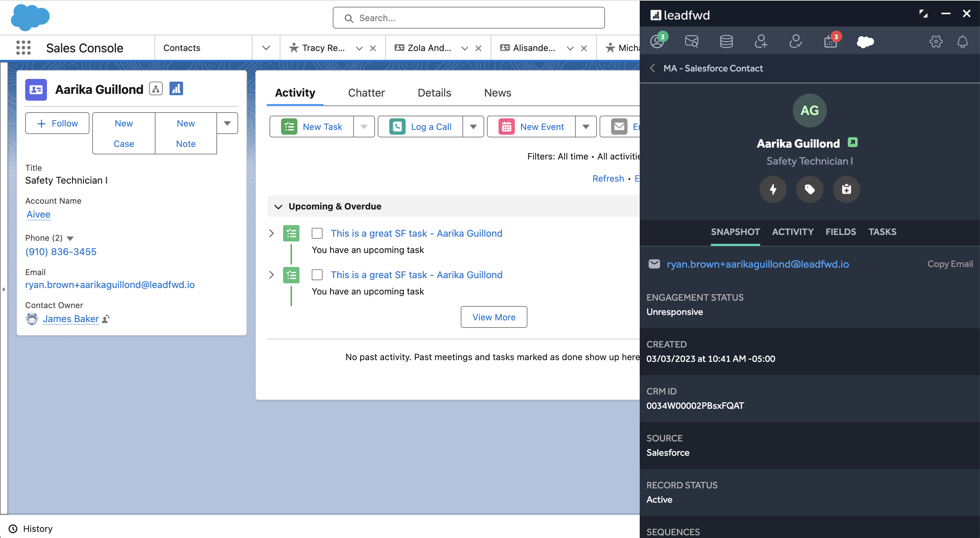This screenshot has width=980, height=538.
Task: Switch to the News tab
Action: (497, 93)
